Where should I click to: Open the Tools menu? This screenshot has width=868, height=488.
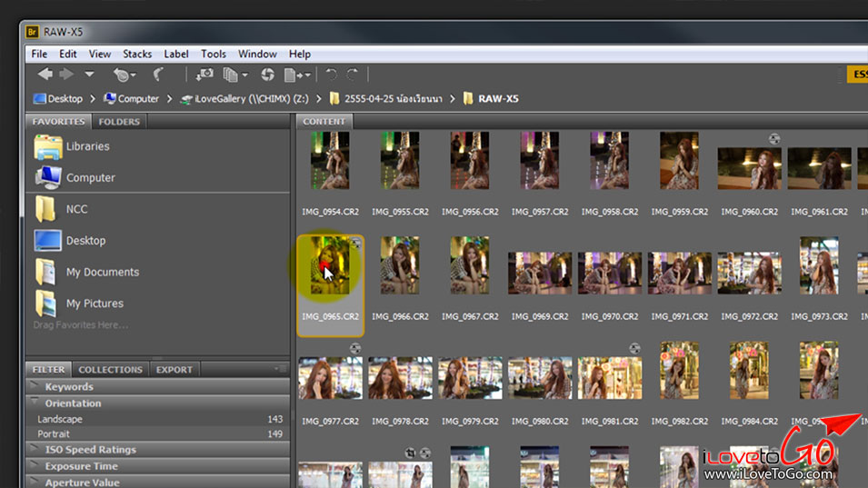pos(213,54)
